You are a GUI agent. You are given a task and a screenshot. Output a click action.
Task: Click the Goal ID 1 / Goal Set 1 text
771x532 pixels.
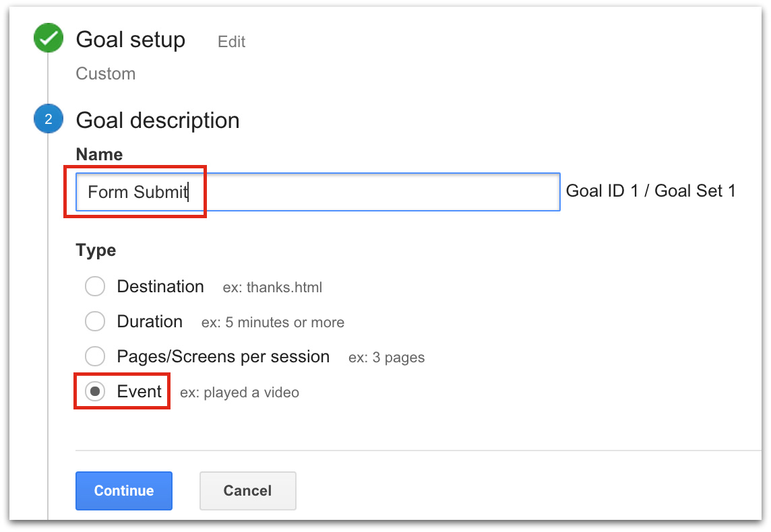(x=650, y=191)
